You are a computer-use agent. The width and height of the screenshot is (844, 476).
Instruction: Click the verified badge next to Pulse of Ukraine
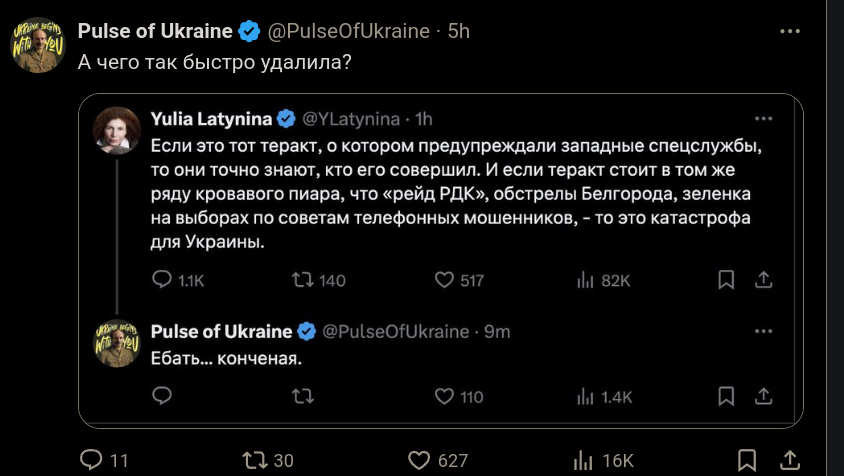(x=249, y=31)
